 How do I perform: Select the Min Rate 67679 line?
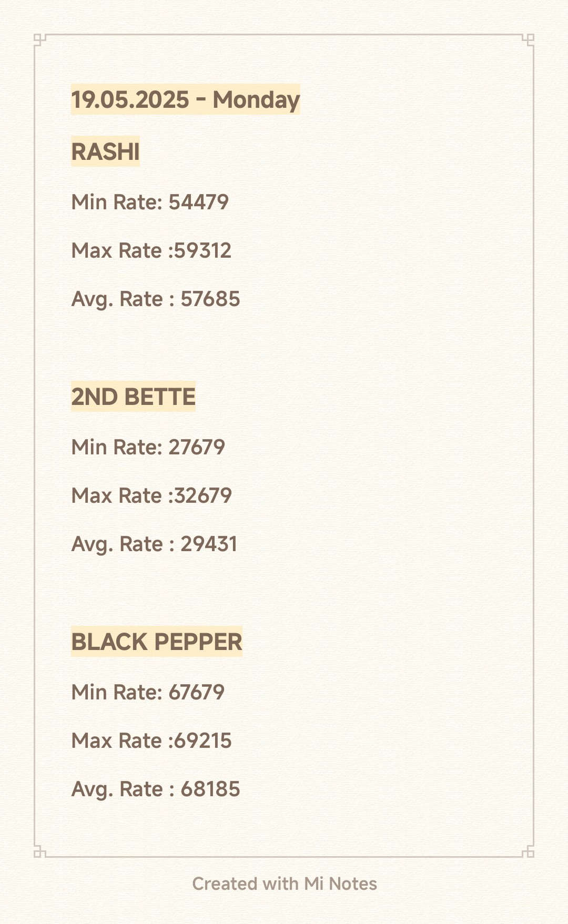click(x=148, y=692)
